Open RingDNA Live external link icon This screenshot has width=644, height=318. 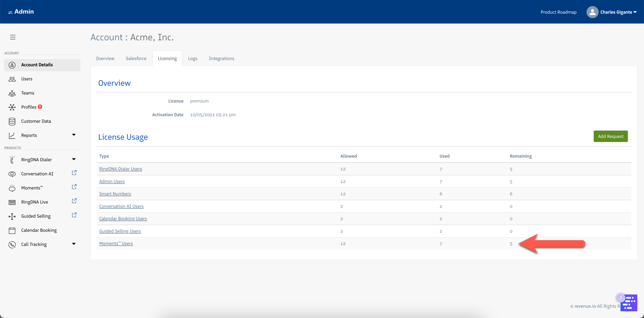click(74, 201)
